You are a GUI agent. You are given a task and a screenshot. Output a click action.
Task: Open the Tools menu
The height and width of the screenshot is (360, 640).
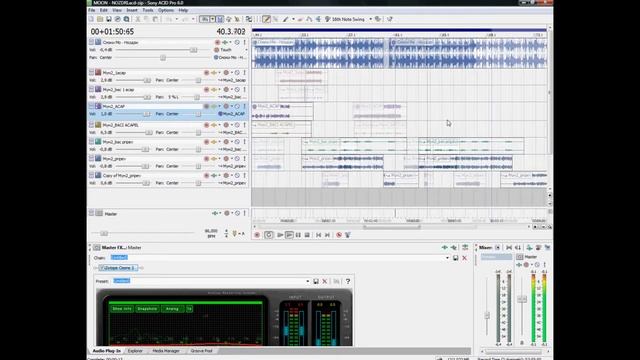(148, 10)
